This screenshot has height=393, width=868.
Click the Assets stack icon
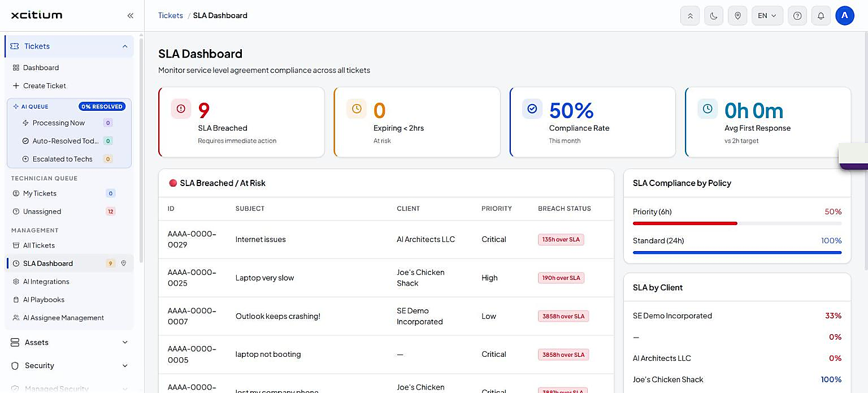(x=15, y=343)
